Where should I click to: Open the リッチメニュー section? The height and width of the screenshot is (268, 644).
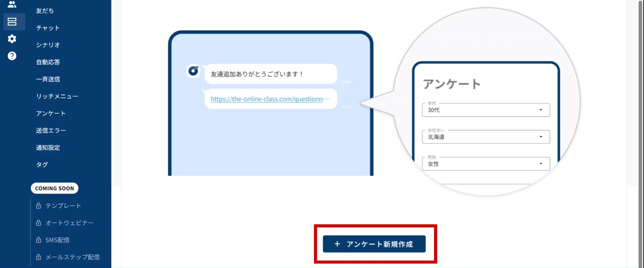pos(57,96)
